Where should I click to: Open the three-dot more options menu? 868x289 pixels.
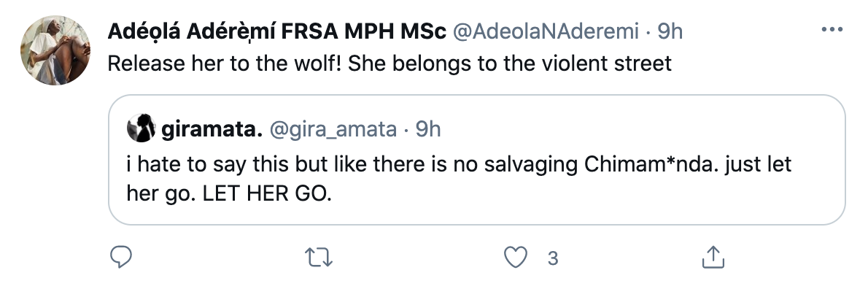click(832, 29)
